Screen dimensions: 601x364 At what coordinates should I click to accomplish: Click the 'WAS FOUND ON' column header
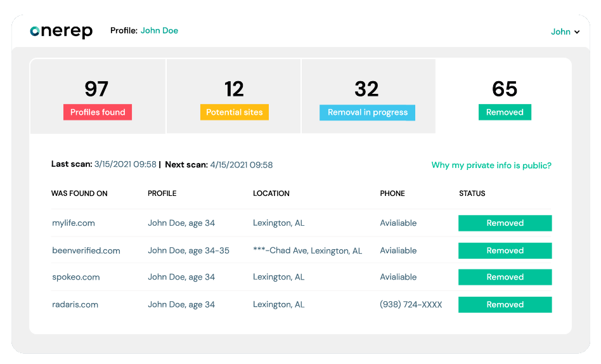pos(79,193)
